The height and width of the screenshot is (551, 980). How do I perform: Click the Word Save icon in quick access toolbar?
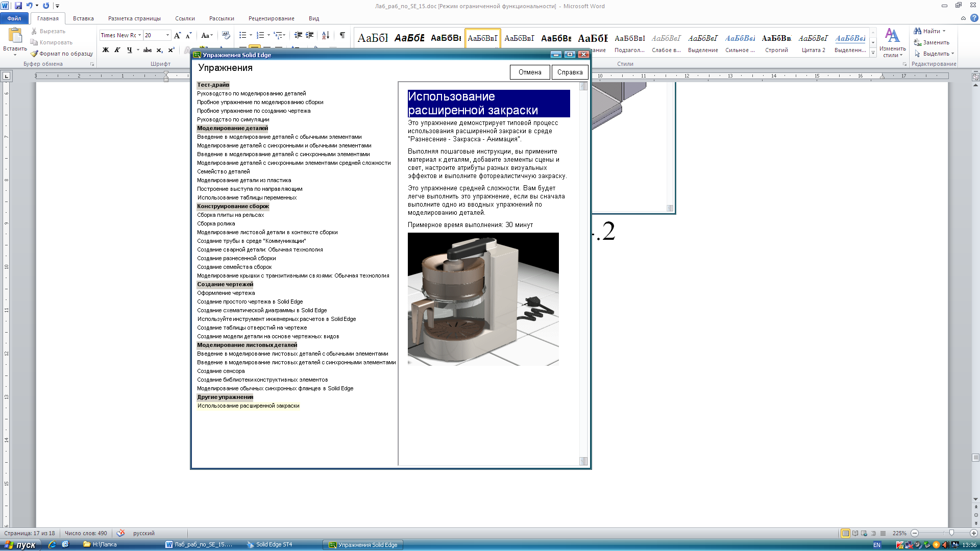(x=18, y=6)
